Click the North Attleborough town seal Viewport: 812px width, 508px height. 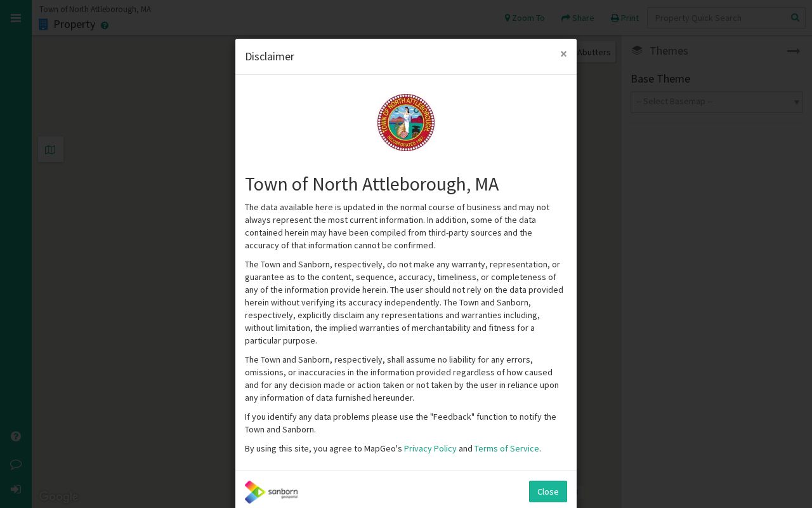click(x=406, y=123)
